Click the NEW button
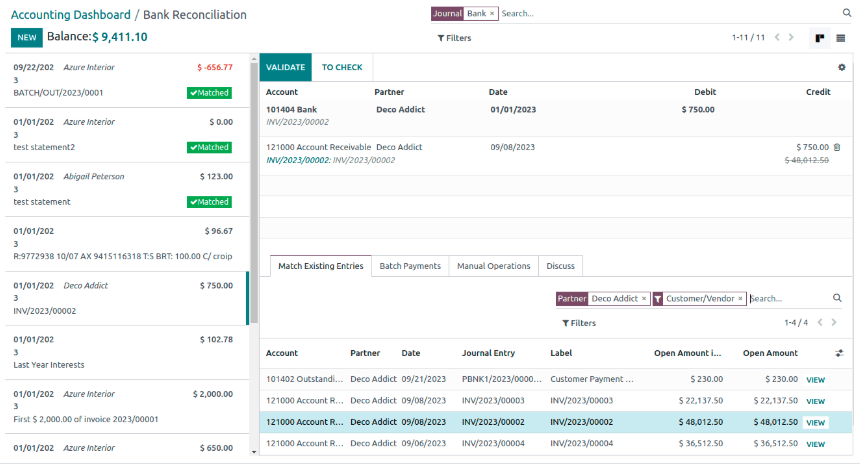860x466 pixels. (x=27, y=38)
